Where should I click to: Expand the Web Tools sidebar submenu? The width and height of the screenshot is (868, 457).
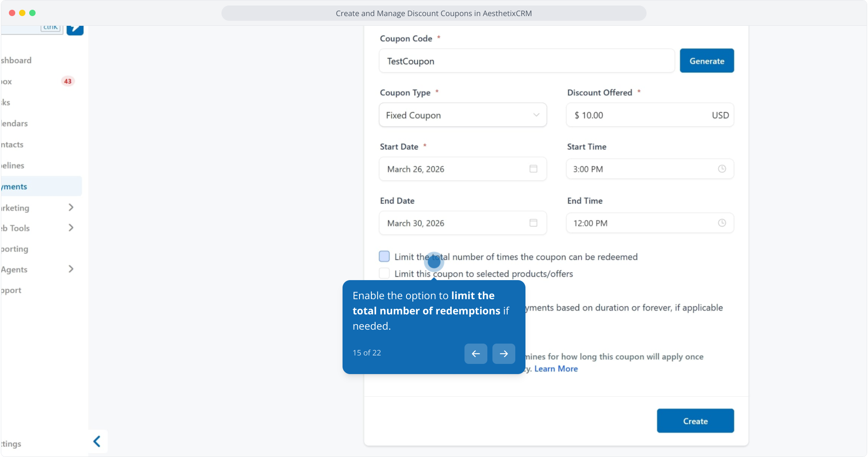pyautogui.click(x=71, y=228)
